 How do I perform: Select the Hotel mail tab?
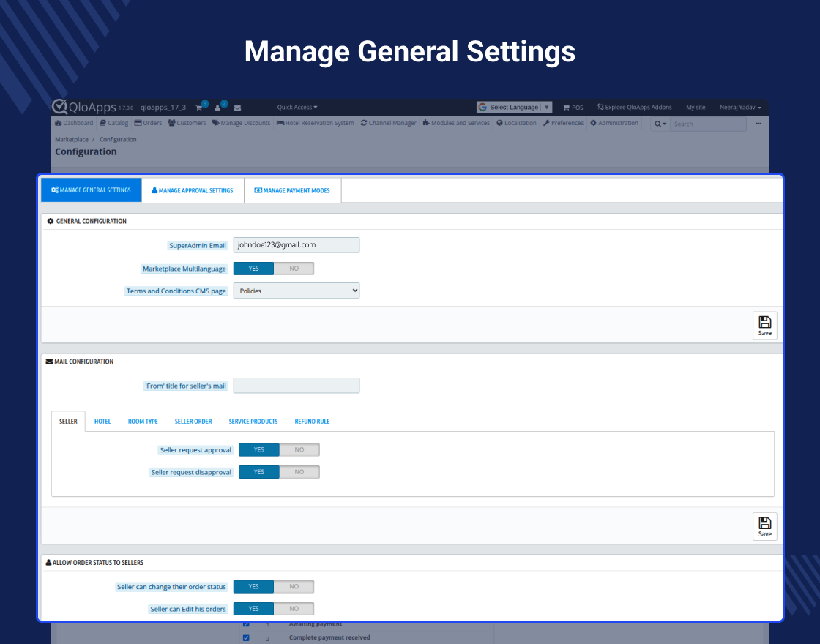coord(102,422)
